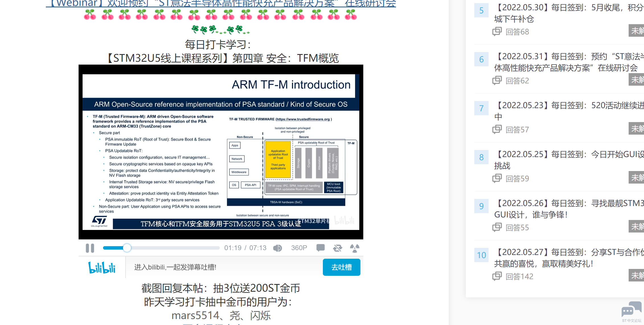Click the reply icon next to 回答55
644x325 pixels.
point(497,227)
